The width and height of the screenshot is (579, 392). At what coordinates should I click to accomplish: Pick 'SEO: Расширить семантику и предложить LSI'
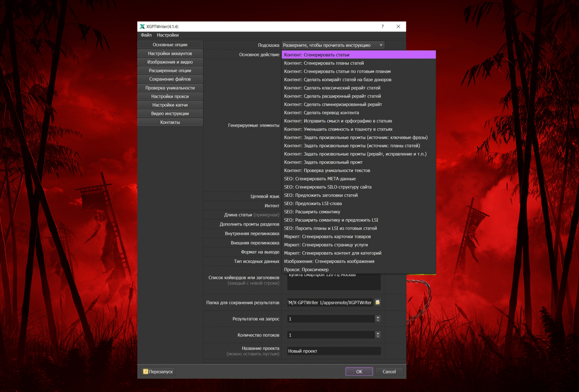click(359, 220)
